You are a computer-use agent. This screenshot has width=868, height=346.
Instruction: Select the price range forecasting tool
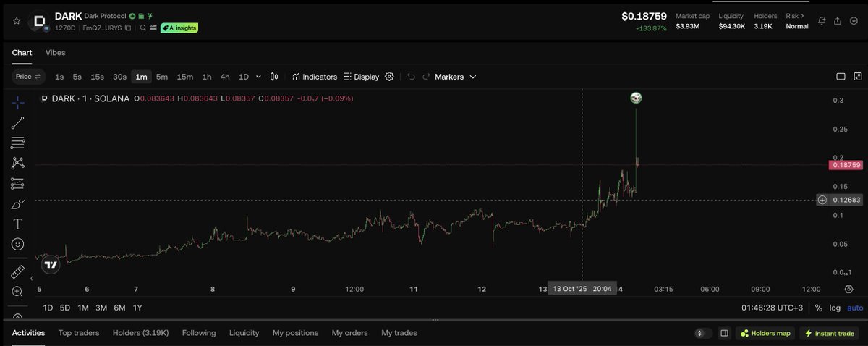[x=18, y=183]
